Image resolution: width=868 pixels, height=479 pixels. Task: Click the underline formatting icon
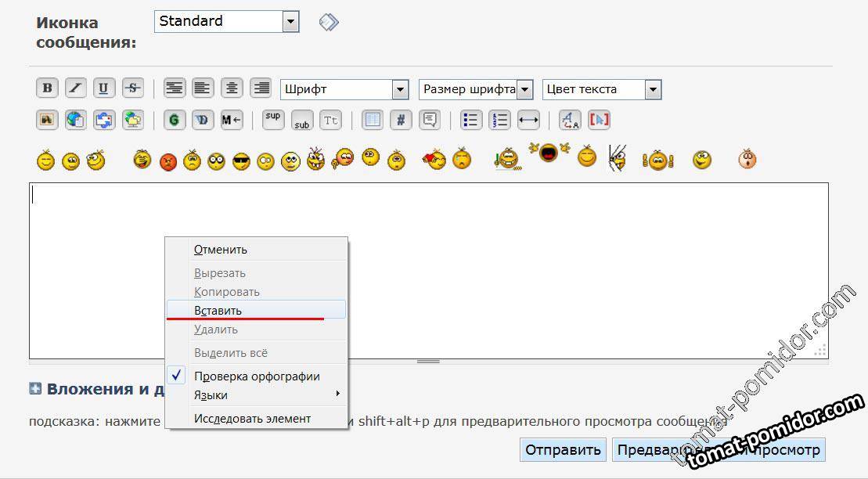pyautogui.click(x=104, y=88)
